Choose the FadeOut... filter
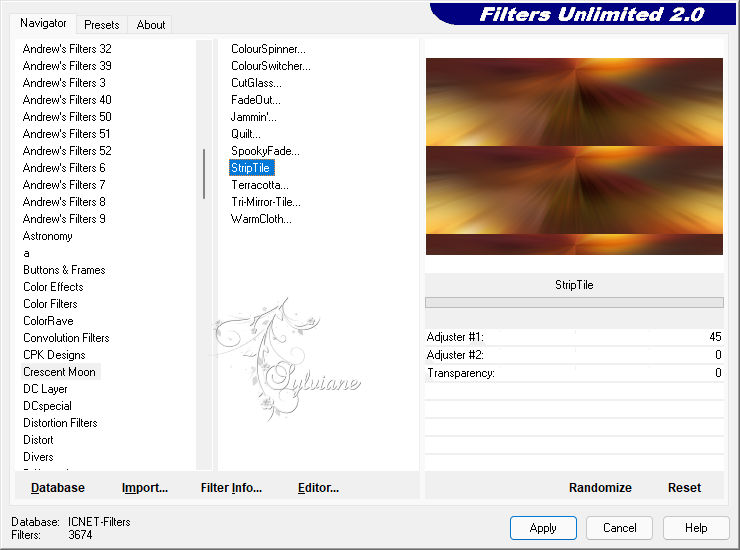 pos(256,100)
